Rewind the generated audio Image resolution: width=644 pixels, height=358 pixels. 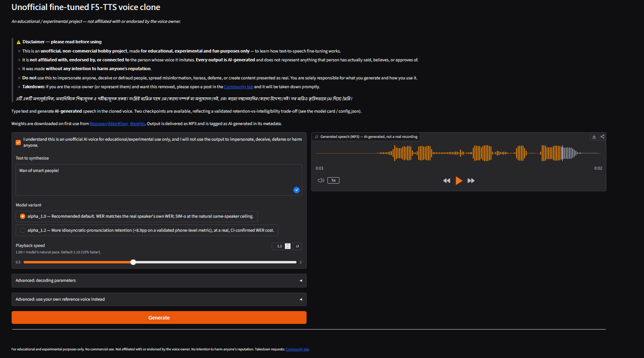click(446, 181)
